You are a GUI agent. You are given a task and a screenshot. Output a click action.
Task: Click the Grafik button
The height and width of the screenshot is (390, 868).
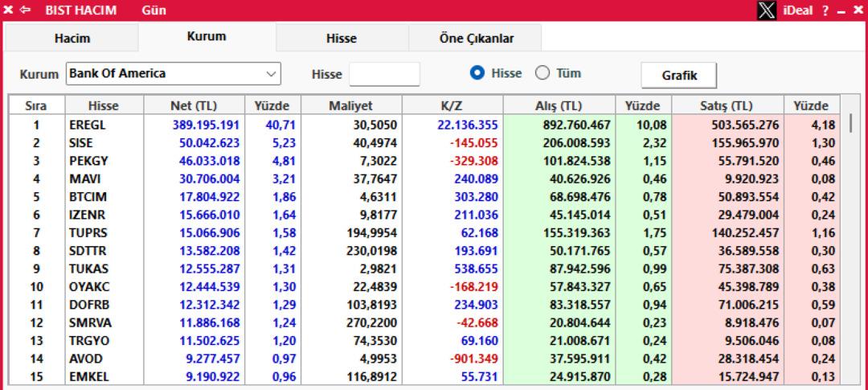[679, 76]
